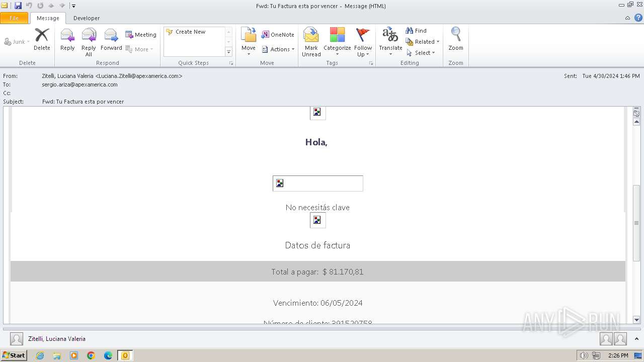Open the media player taskbar icon

74,355
